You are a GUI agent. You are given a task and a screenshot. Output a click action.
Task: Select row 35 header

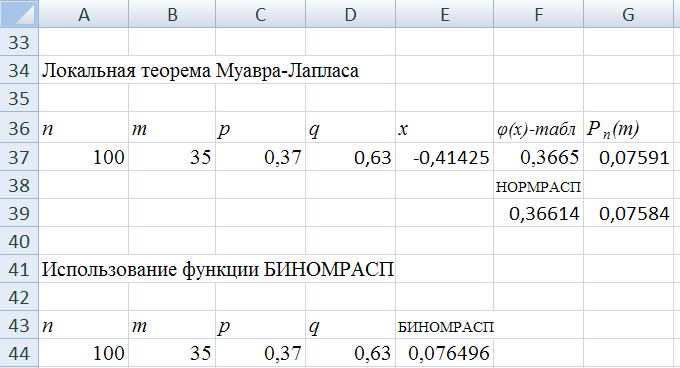pyautogui.click(x=19, y=98)
